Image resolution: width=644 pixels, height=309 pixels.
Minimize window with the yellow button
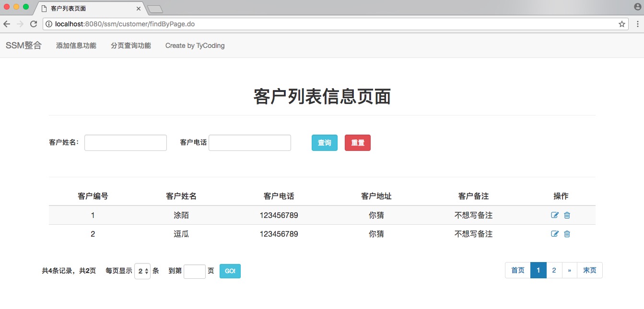pos(16,7)
